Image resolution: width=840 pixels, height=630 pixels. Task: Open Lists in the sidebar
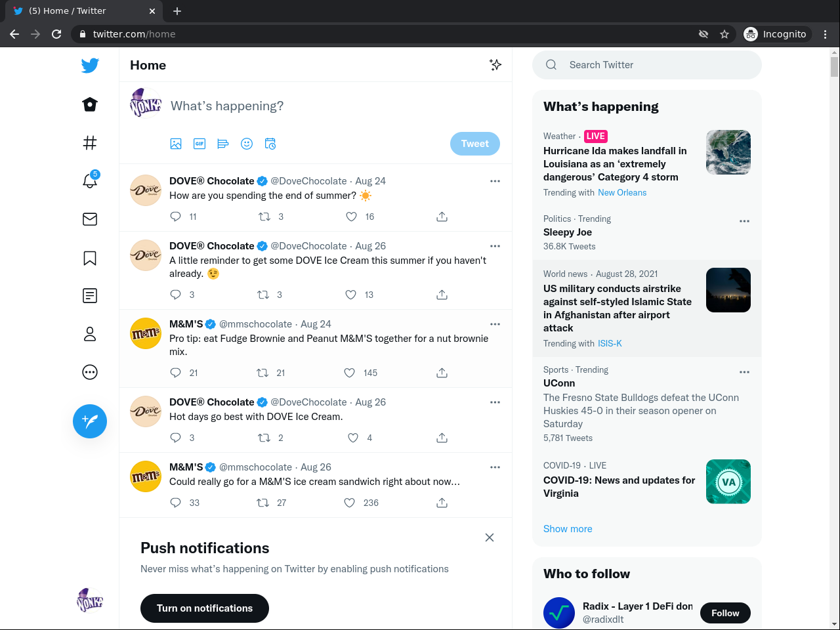[x=90, y=296]
